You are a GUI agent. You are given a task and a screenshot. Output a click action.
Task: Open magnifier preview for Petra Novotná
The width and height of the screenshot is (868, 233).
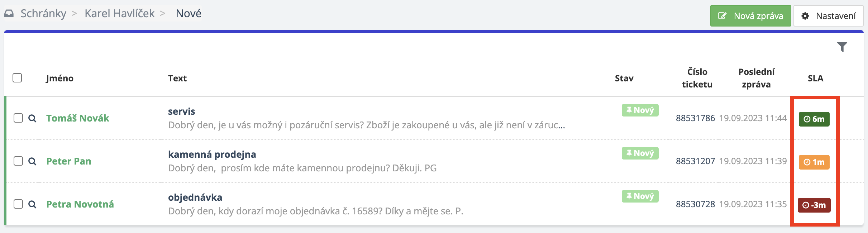click(32, 204)
